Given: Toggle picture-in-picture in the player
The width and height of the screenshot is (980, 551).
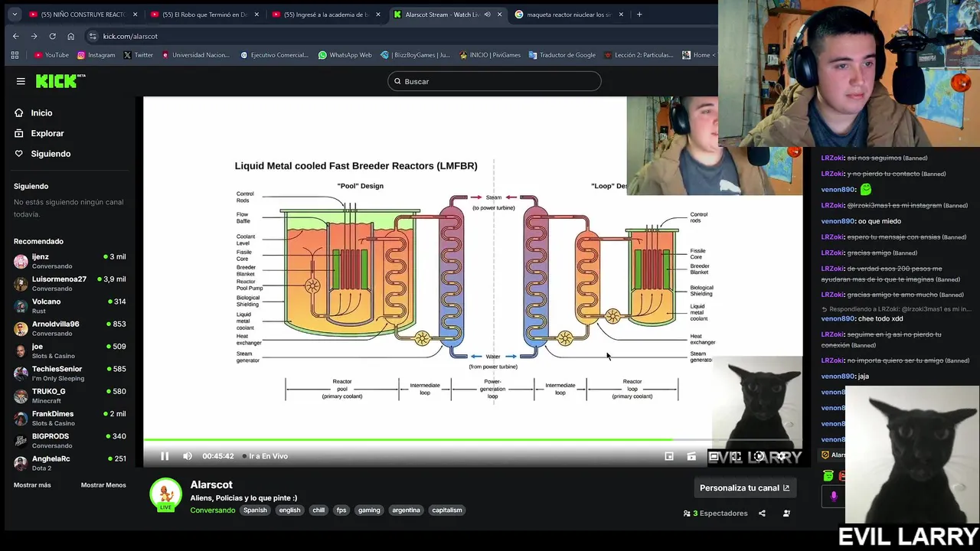Looking at the screenshot, I should click(x=669, y=456).
